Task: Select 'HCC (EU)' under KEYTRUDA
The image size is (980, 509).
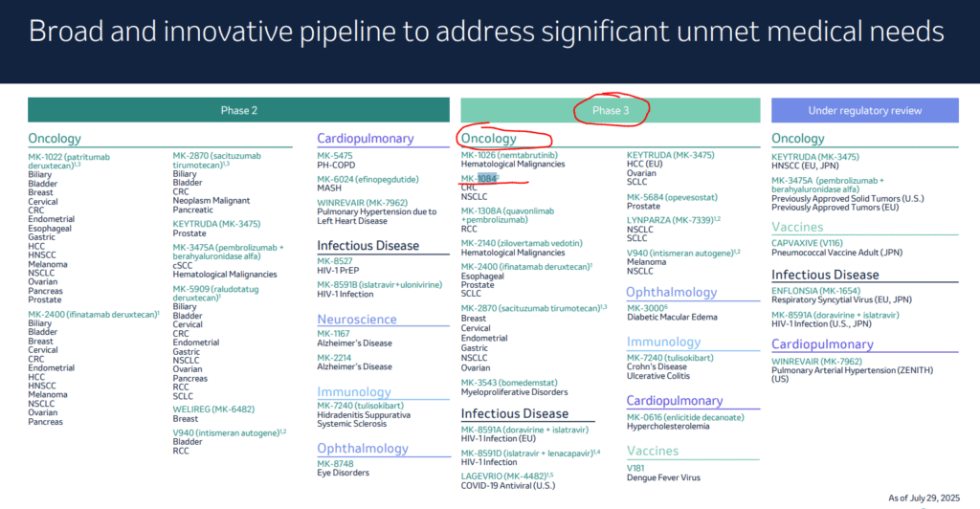Action: (644, 165)
